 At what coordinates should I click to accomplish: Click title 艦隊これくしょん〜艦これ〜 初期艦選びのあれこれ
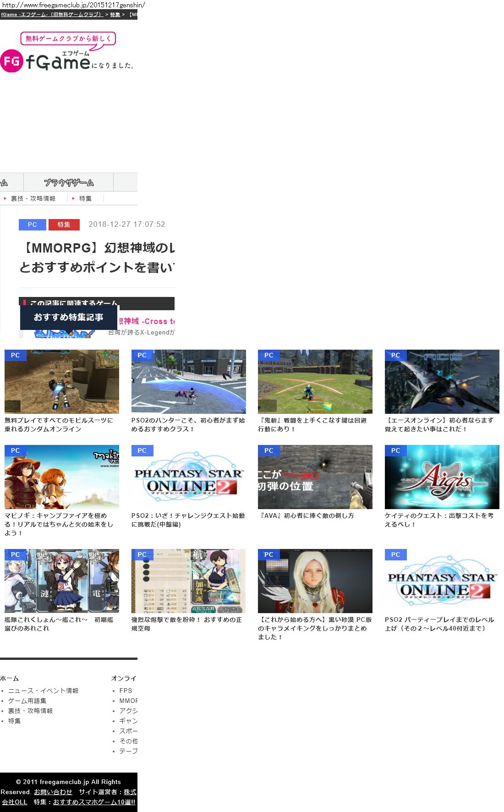point(59,624)
